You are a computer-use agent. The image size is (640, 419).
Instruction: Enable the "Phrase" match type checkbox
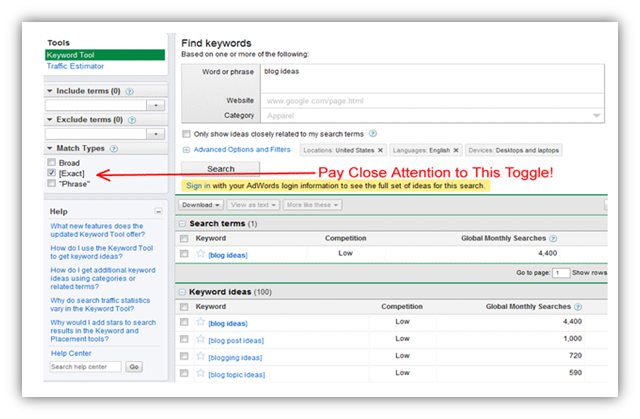51,183
